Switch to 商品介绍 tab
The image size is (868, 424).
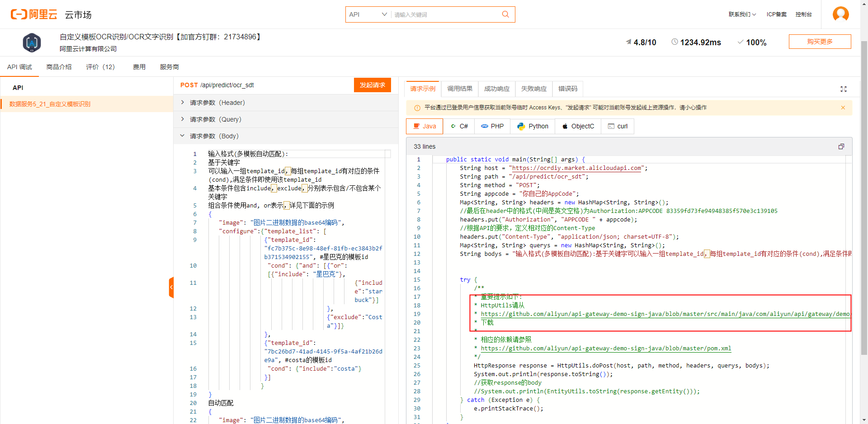[59, 67]
